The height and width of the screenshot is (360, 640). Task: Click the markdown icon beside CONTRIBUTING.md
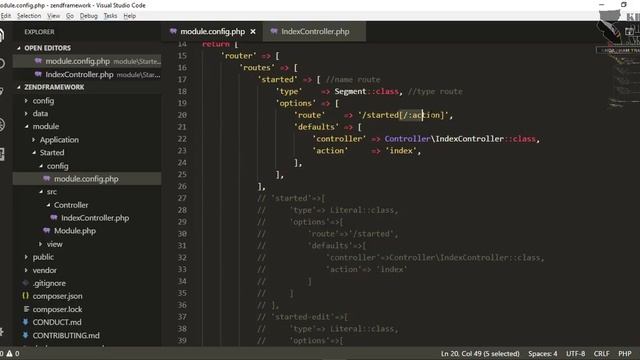point(26,335)
